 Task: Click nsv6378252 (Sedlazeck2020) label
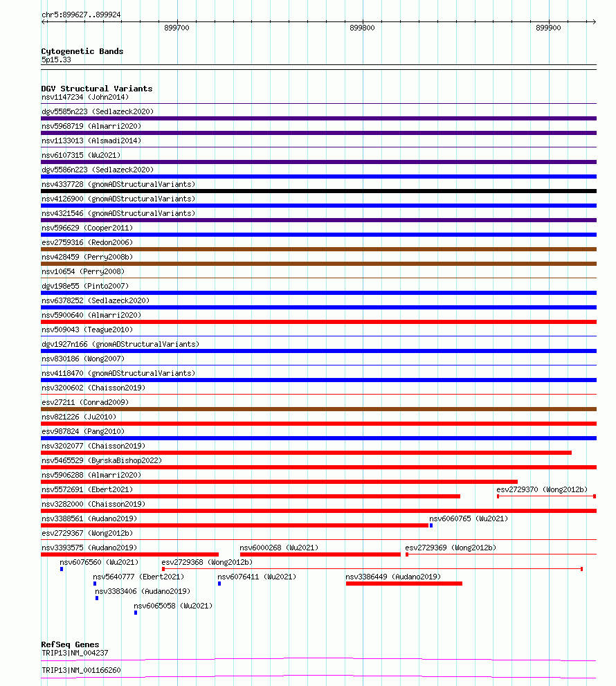tap(96, 300)
